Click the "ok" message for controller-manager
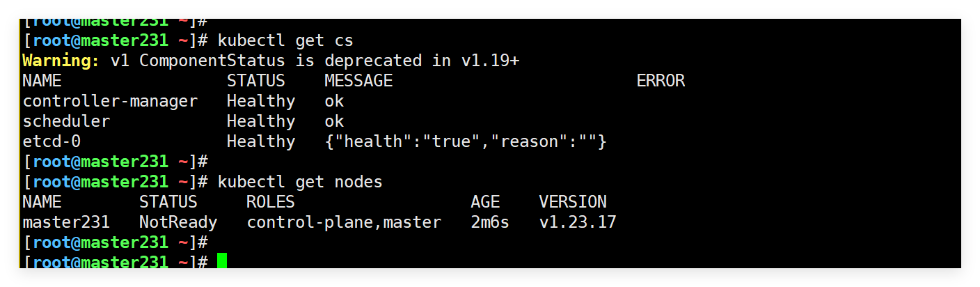Screen dimensions: 980x287 coord(334,101)
